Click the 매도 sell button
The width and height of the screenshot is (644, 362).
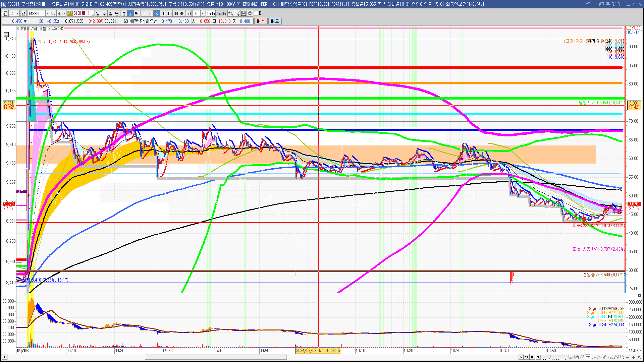[275, 21]
